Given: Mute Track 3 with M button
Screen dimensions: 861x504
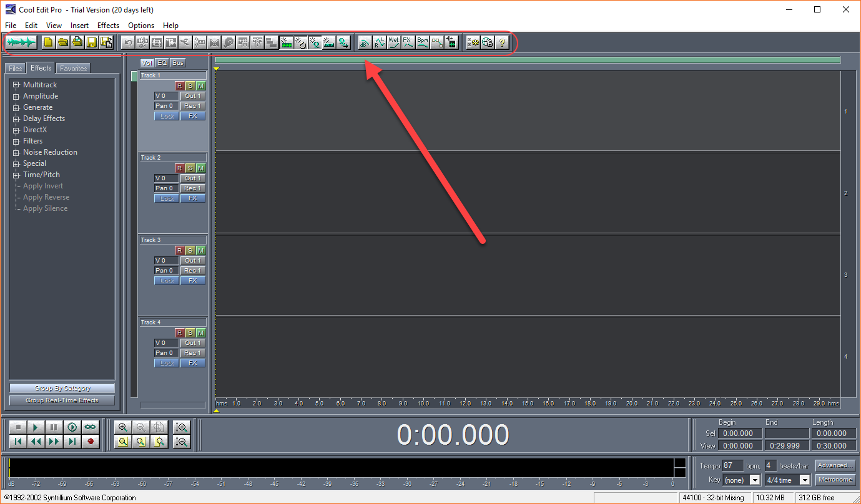Looking at the screenshot, I should (200, 250).
